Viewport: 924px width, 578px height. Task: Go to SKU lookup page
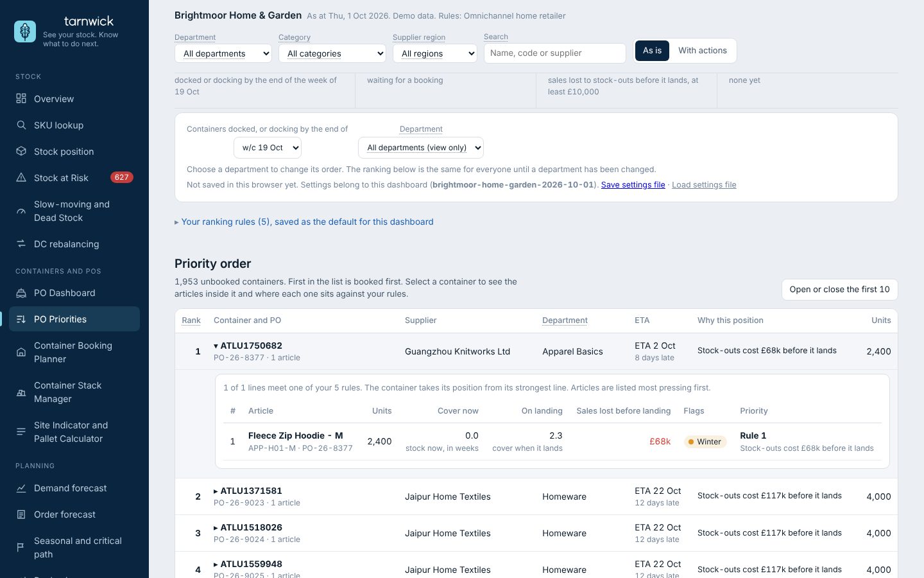[x=74, y=125]
